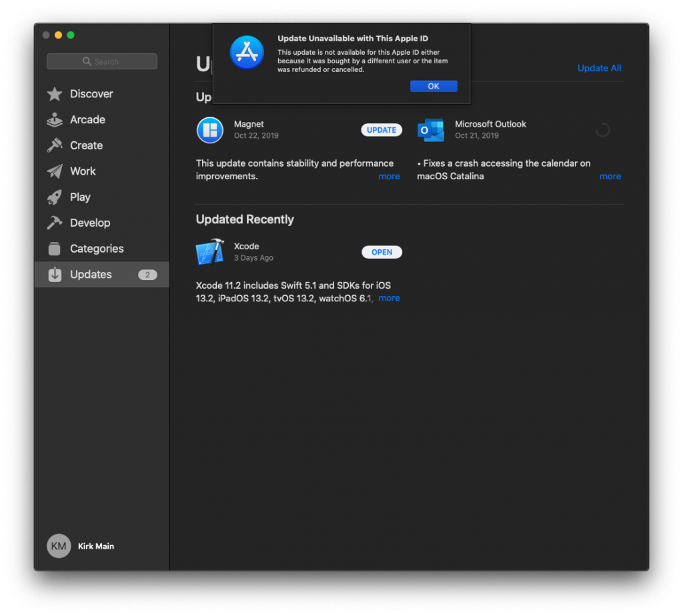Open the Discover section
Viewport: 683px width, 616px height.
point(102,94)
